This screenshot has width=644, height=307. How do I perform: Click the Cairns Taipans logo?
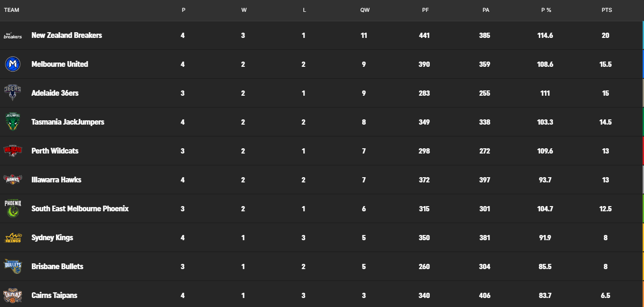(13, 295)
